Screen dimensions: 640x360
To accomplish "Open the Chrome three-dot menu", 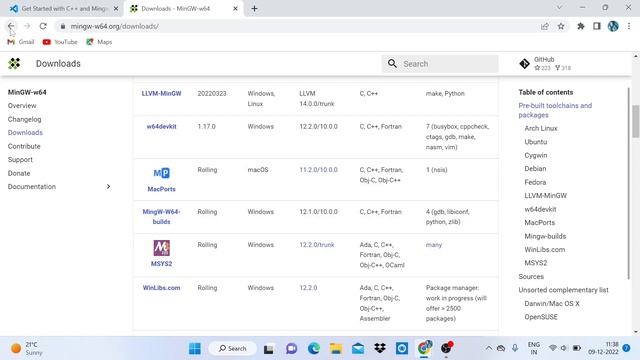I will pyautogui.click(x=629, y=26).
